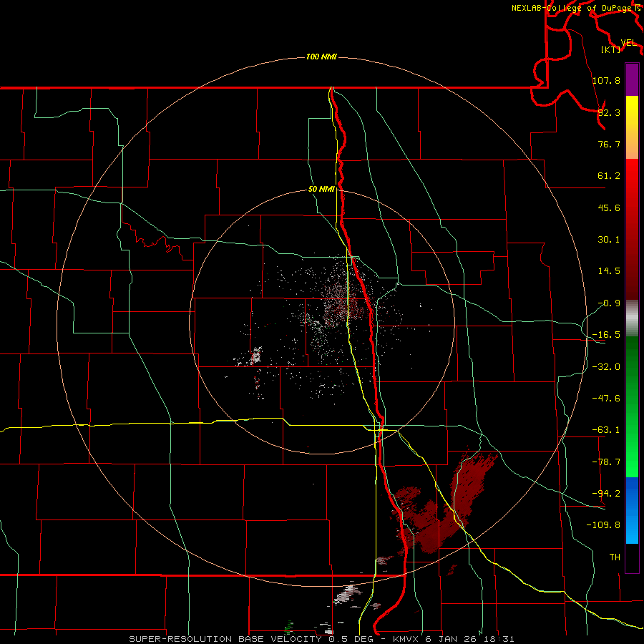Image resolution: width=644 pixels, height=644 pixels.
Task: Pick the yellow-orange segment of the color bar
Action: pyautogui.click(x=632, y=127)
